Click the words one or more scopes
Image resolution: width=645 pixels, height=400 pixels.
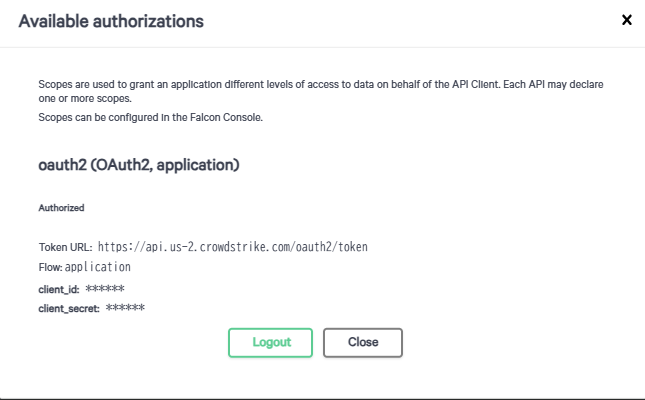(85, 99)
